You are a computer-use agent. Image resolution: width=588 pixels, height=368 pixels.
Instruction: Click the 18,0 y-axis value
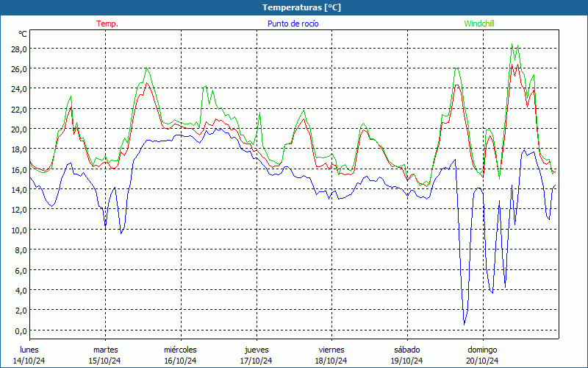pyautogui.click(x=18, y=149)
